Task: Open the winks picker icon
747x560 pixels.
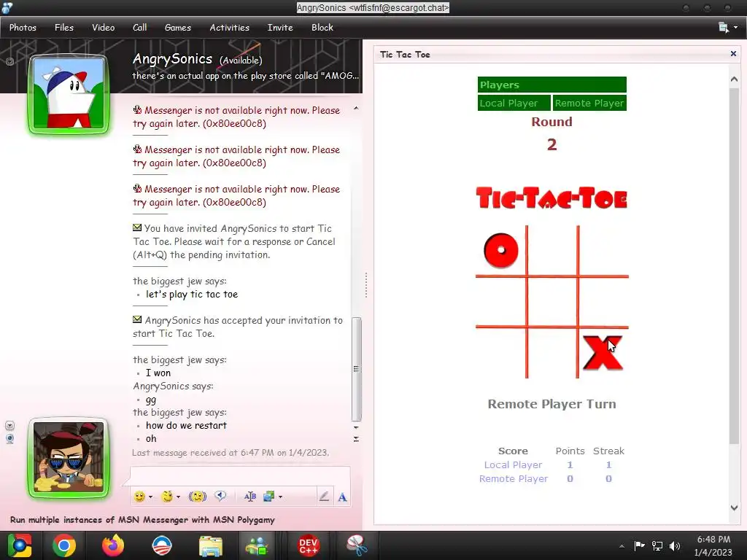Action: coord(167,497)
